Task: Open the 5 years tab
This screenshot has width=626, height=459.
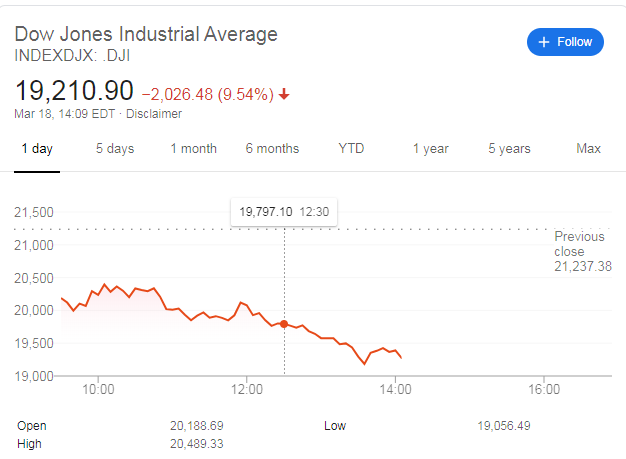Action: click(509, 149)
